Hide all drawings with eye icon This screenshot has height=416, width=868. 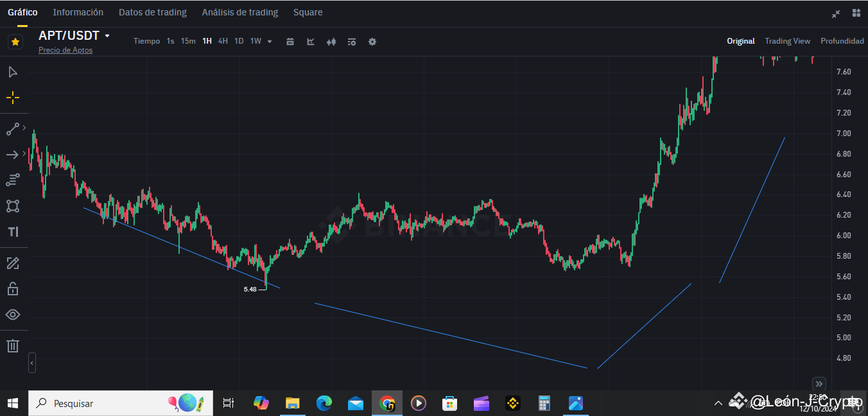pyautogui.click(x=13, y=315)
